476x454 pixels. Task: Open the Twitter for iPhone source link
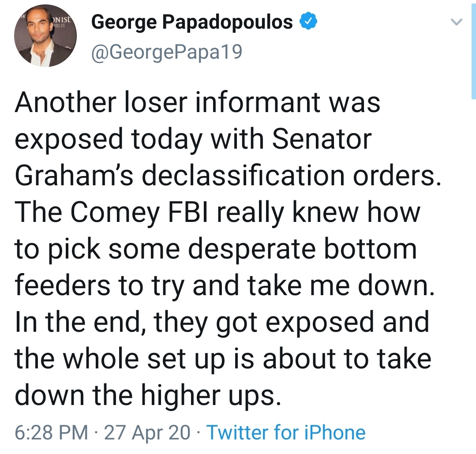[286, 432]
